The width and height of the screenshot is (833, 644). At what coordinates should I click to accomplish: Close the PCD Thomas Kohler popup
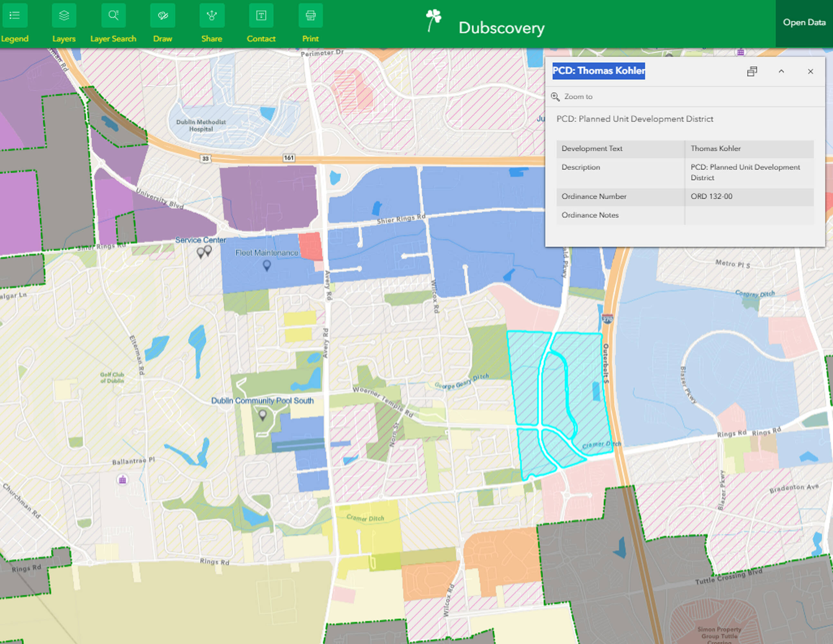pyautogui.click(x=810, y=71)
